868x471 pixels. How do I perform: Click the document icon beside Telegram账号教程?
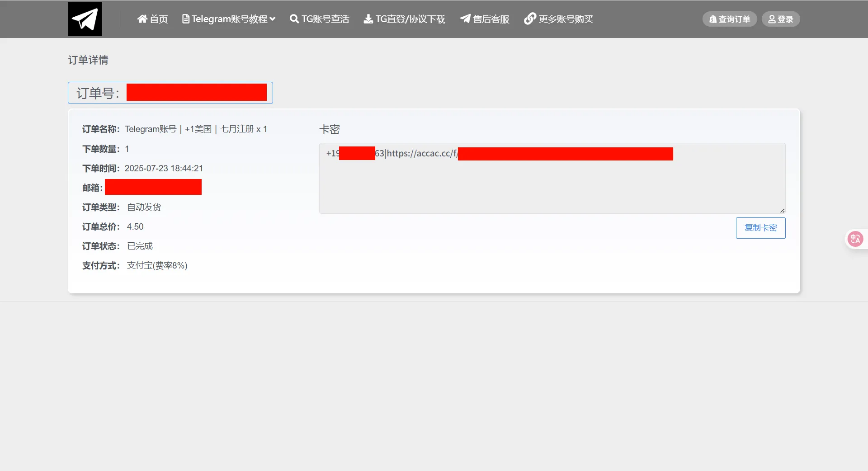click(185, 19)
